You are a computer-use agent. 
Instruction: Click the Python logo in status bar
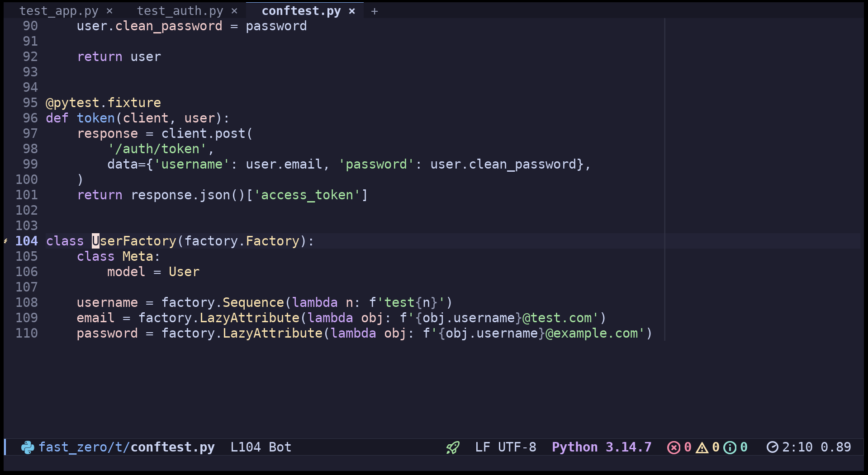[x=28, y=447]
